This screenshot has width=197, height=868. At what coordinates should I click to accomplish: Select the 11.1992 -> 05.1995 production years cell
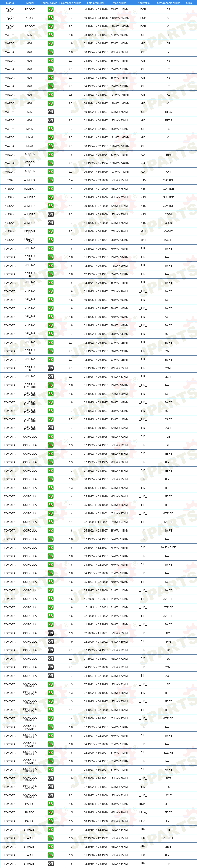click(x=96, y=624)
